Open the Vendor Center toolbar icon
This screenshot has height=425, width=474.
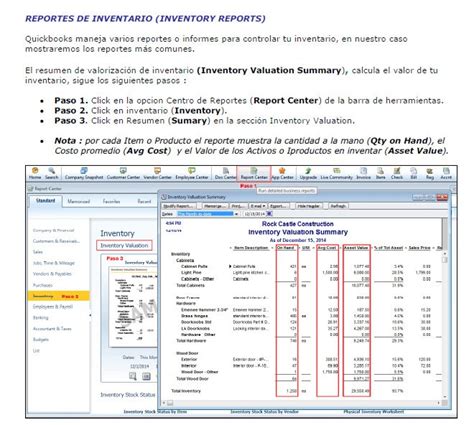coord(157,173)
